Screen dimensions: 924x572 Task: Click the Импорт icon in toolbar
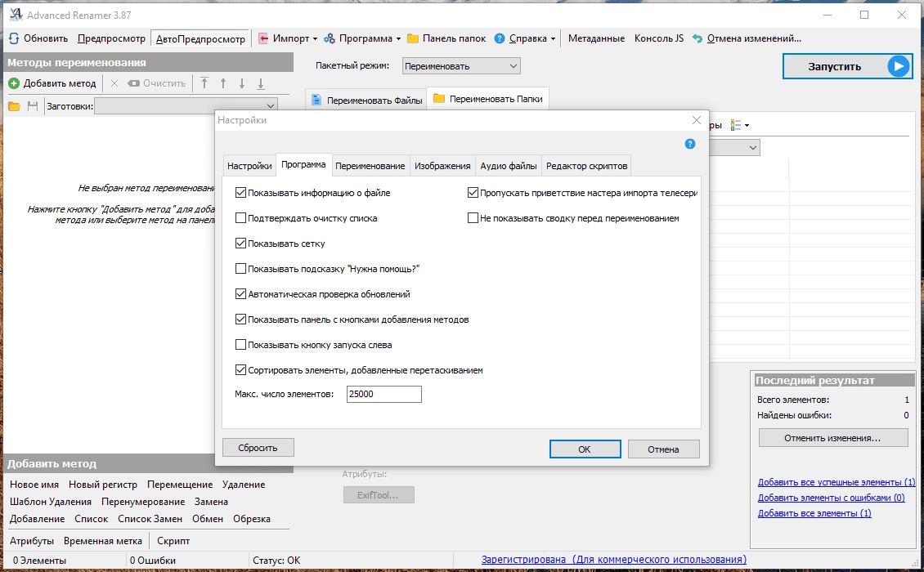click(263, 39)
